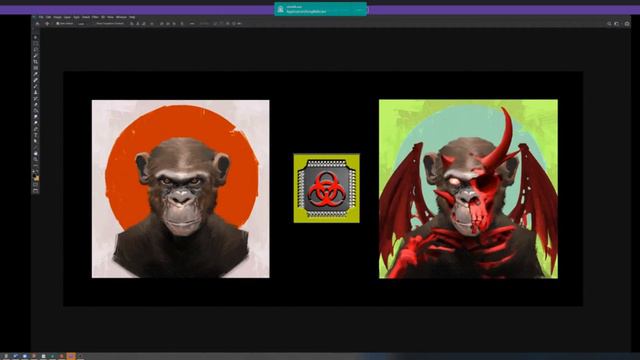Select the Crop tool
Viewport: 640px width, 360px height.
point(36,62)
